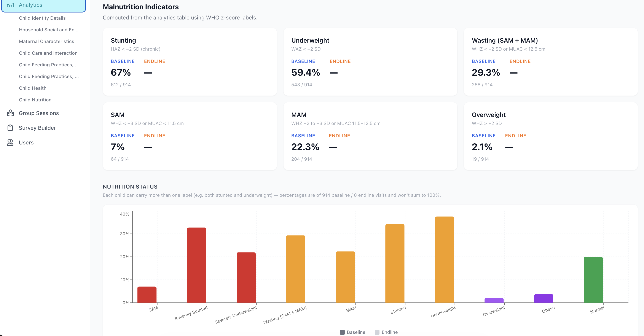
Task: Click the NUTRITION STATUS heading
Action: 130,187
